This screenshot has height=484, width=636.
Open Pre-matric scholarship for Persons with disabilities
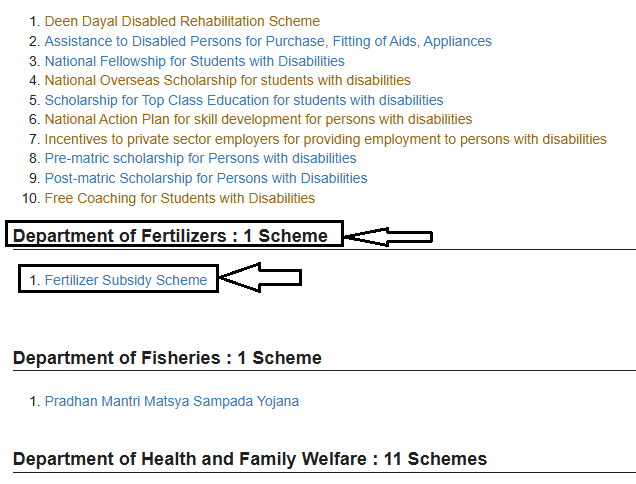(x=200, y=158)
